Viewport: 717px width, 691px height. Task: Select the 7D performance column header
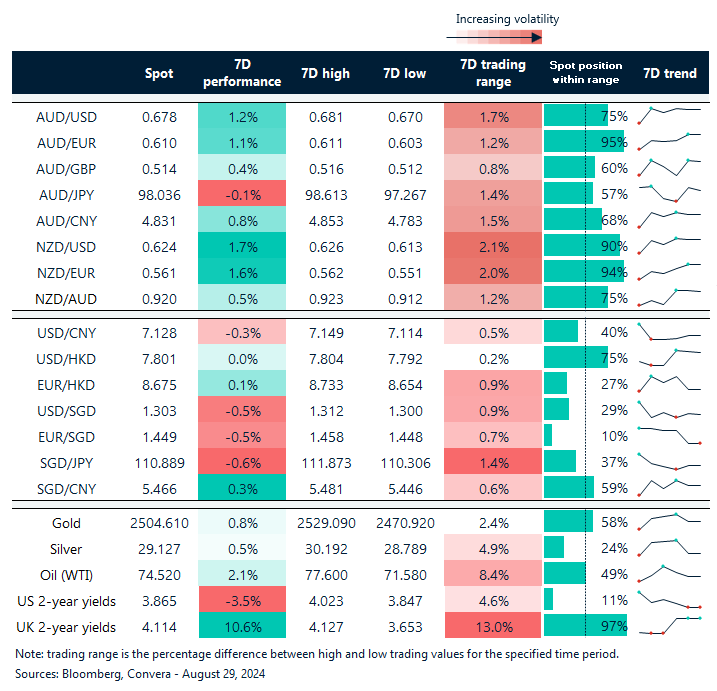[242, 73]
